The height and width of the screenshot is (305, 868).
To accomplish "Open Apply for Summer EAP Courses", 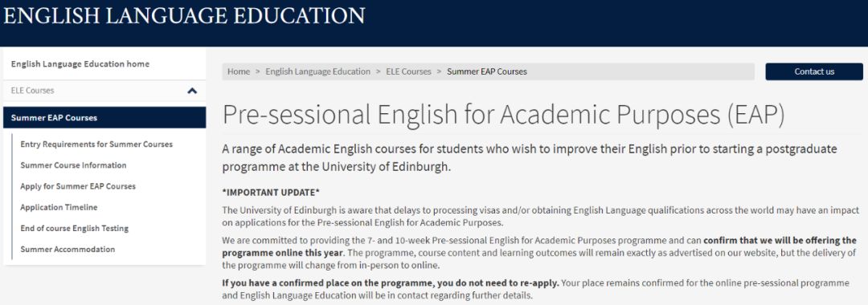I will pyautogui.click(x=78, y=186).
